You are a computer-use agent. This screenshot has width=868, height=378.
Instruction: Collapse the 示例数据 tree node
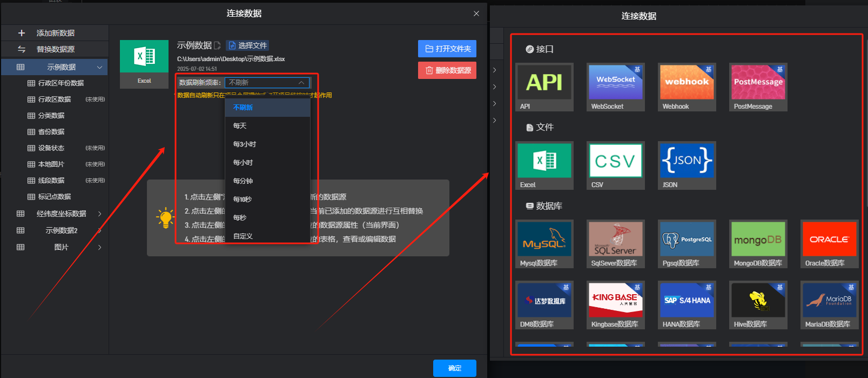(x=99, y=67)
